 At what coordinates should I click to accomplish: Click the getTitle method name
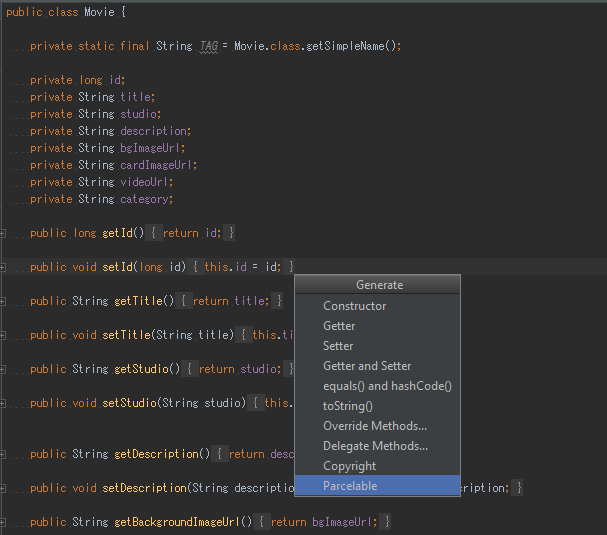click(x=138, y=301)
